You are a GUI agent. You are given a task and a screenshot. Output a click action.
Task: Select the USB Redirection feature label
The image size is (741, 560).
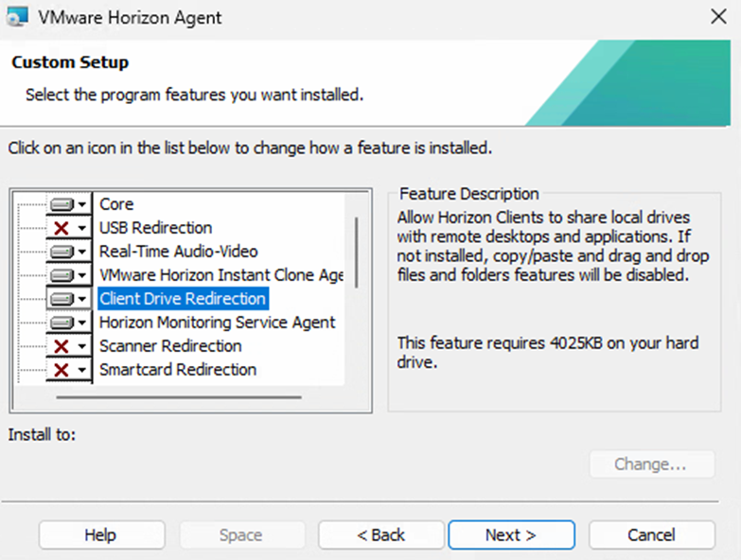pos(155,228)
